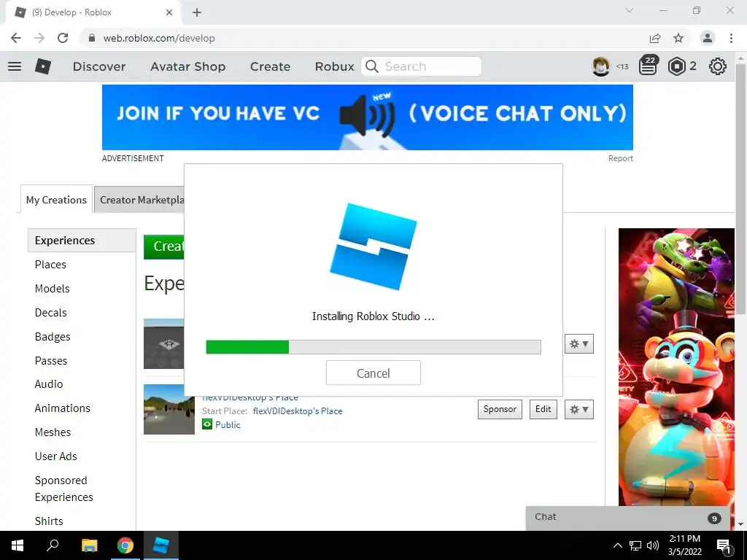Select Models in the sidebar
Screen dimensions: 747x560
pos(53,289)
